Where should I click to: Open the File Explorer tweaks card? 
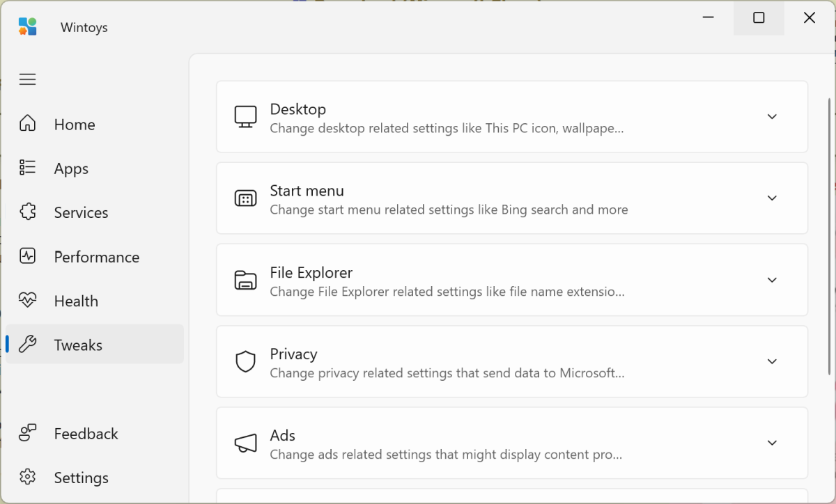pos(511,280)
